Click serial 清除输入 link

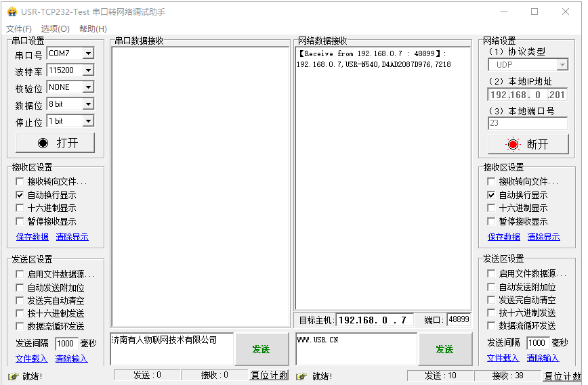71,359
